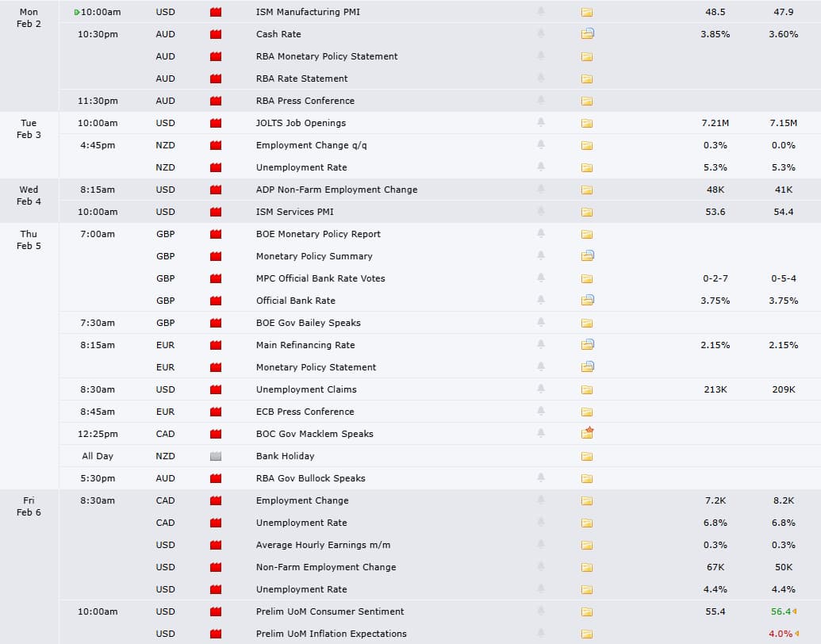Open Cash Rate detail folder icon

coord(587,34)
